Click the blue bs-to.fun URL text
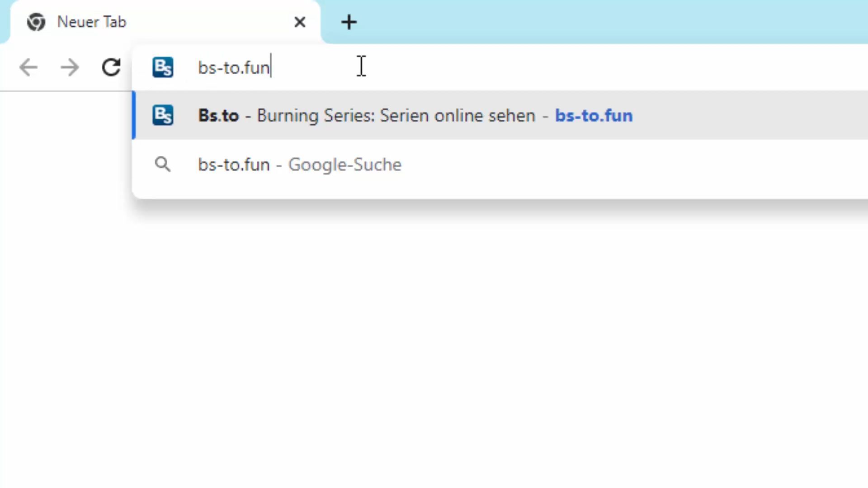This screenshot has height=488, width=868. coord(594,116)
